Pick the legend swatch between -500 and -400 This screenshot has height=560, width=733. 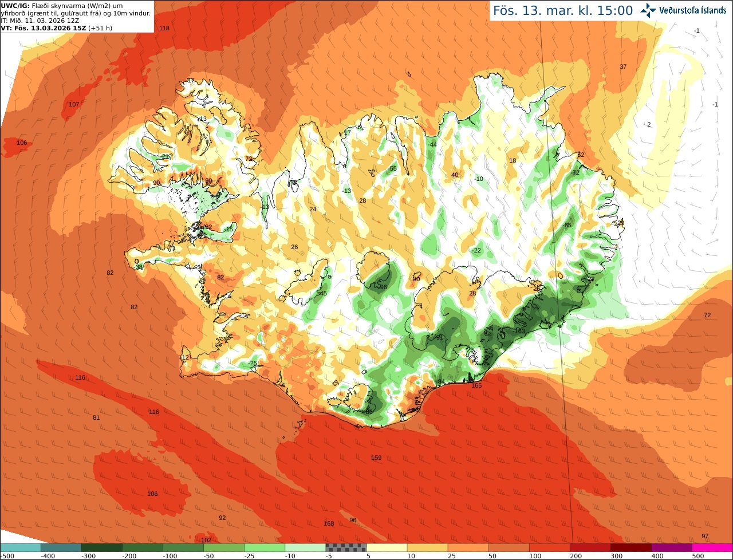(21, 547)
